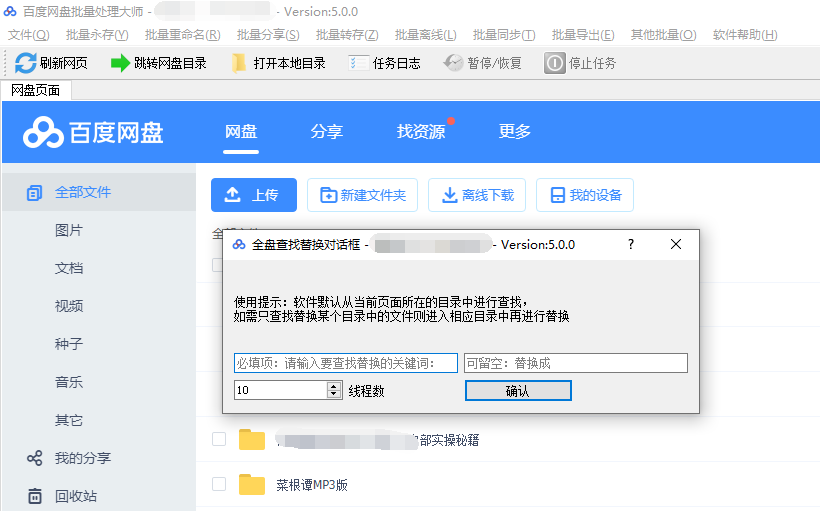Click the 回收站 trash bin icon
Screen dimensions: 820x511
pyautogui.click(x=35, y=496)
